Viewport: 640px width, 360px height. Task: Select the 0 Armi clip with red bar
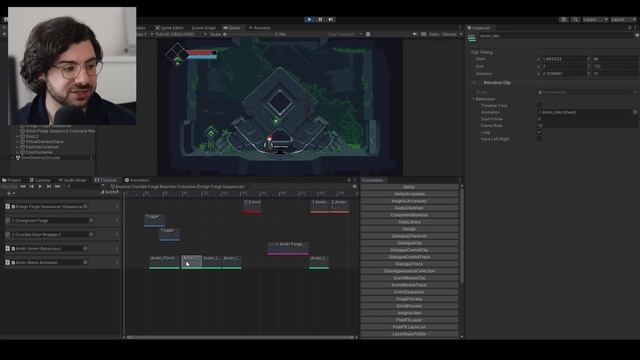[252, 206]
